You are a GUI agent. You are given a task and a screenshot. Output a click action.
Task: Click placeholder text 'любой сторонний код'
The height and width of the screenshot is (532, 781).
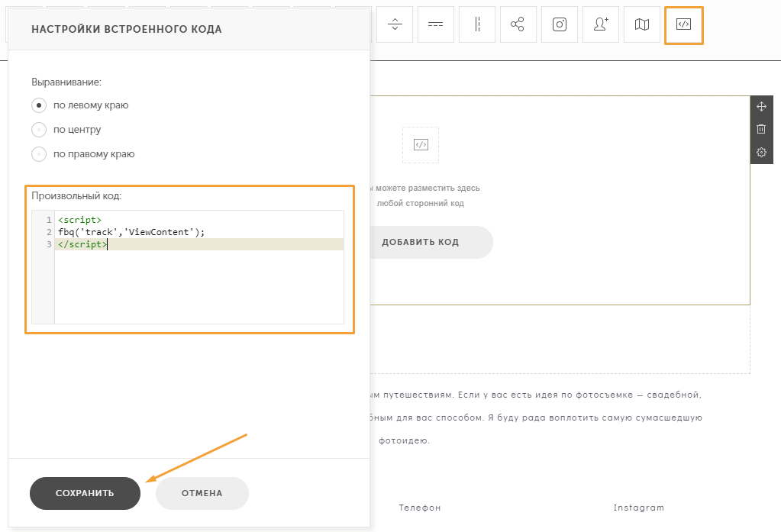point(421,203)
